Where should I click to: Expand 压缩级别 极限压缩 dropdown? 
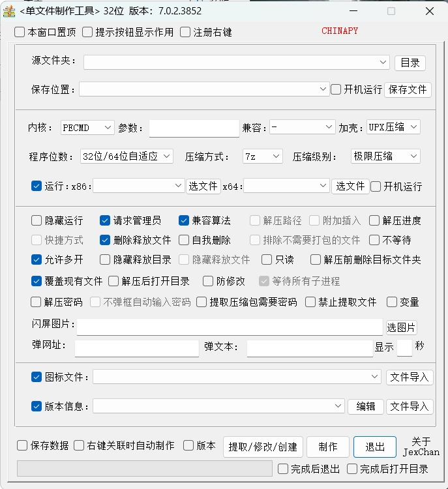[x=385, y=156]
